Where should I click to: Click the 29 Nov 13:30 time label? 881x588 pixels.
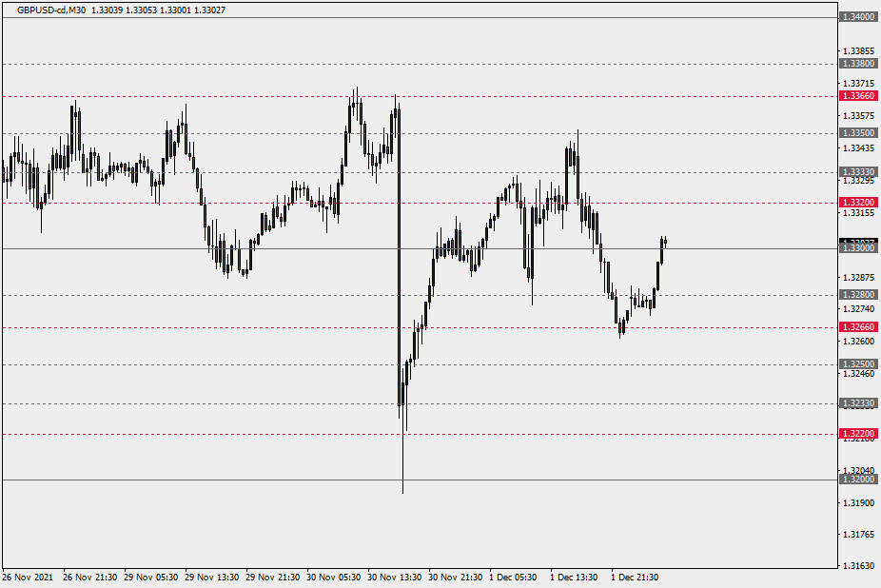pos(211,578)
